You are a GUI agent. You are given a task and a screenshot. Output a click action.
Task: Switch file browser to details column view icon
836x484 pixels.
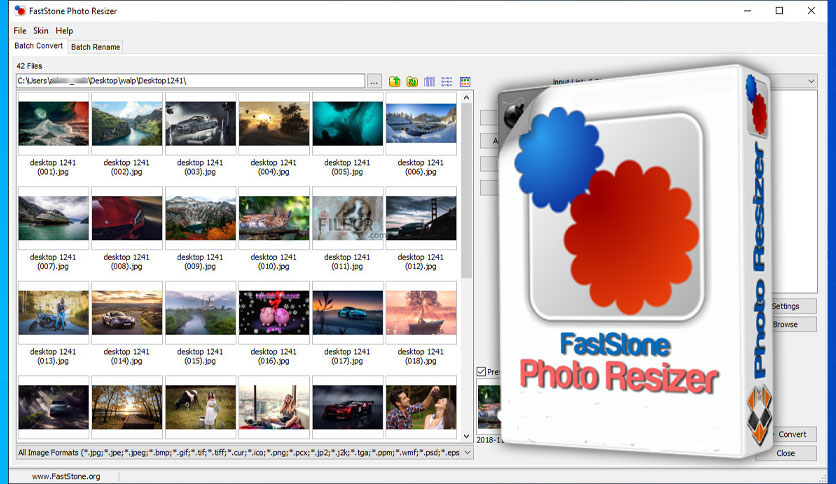430,81
